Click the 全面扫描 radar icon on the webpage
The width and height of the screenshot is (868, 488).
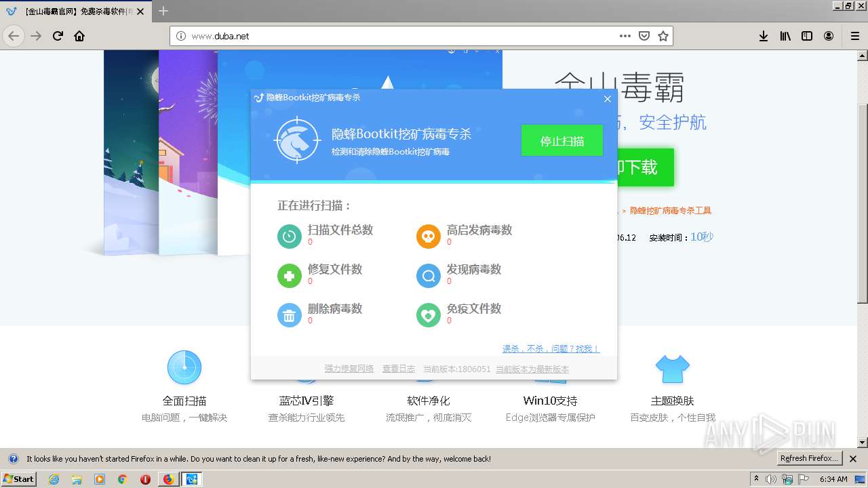(x=184, y=367)
